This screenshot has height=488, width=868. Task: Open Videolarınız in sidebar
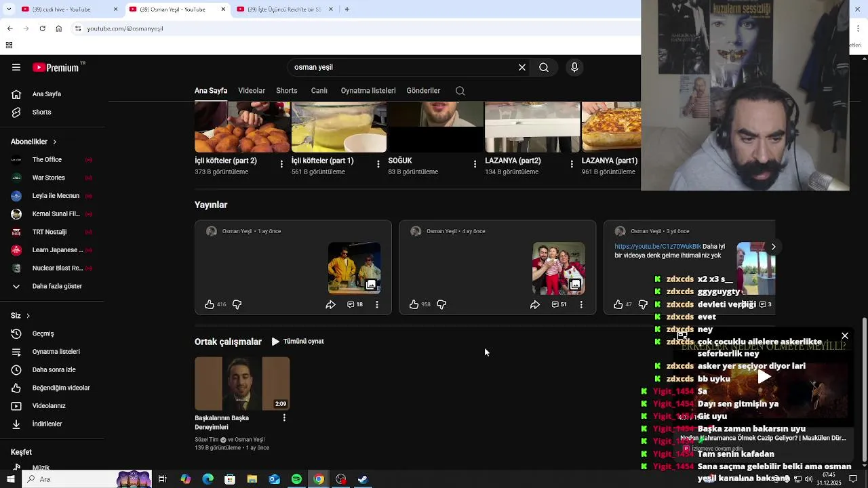coord(49,406)
